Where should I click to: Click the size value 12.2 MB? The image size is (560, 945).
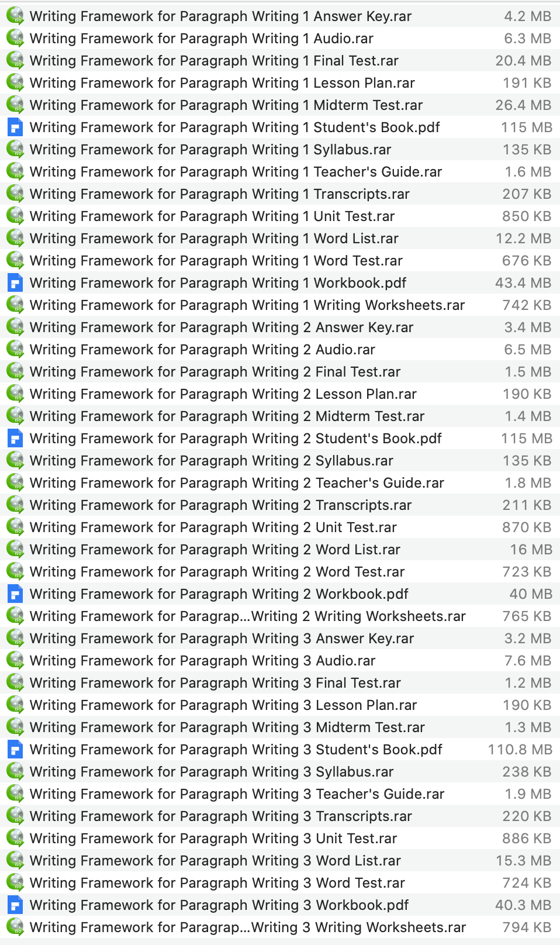click(524, 238)
